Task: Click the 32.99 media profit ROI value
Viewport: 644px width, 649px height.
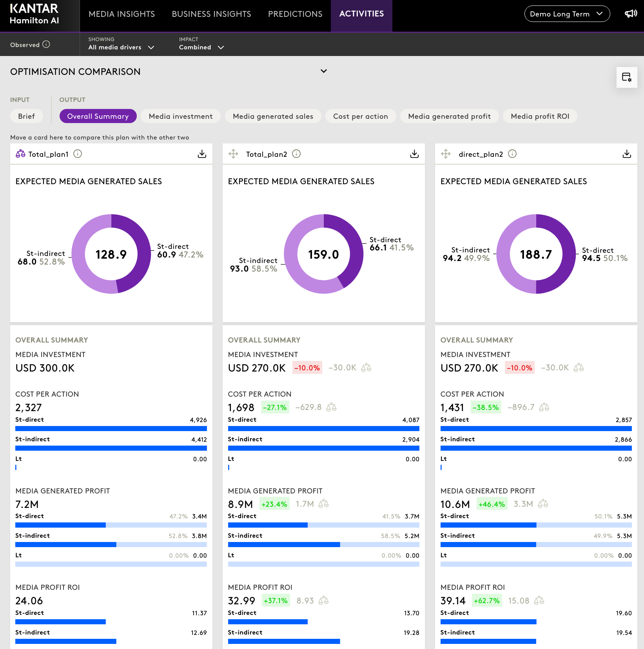Action: (x=241, y=601)
